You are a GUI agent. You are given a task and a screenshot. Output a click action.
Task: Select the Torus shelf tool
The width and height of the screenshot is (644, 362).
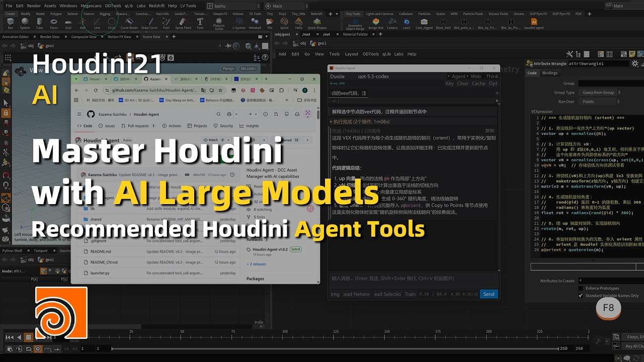pos(54,23)
